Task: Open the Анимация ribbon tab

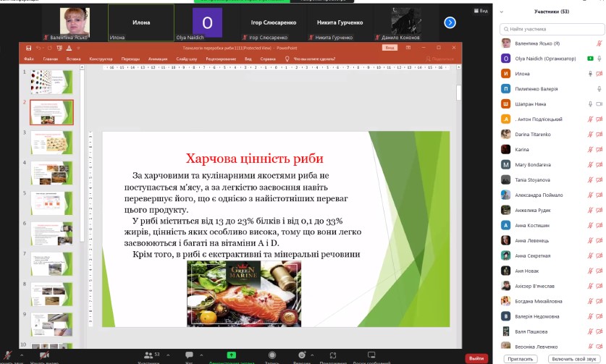Action: click(x=157, y=59)
